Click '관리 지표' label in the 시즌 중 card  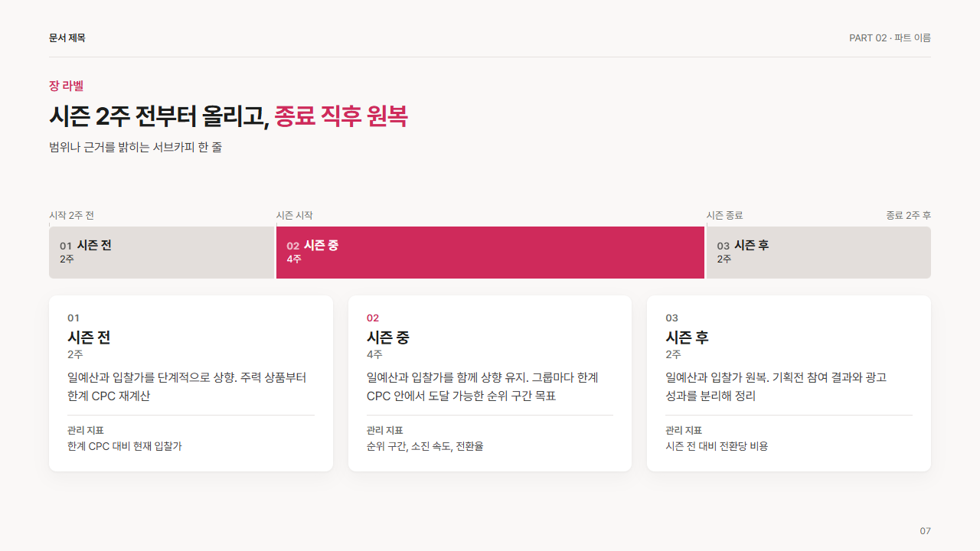coord(385,431)
